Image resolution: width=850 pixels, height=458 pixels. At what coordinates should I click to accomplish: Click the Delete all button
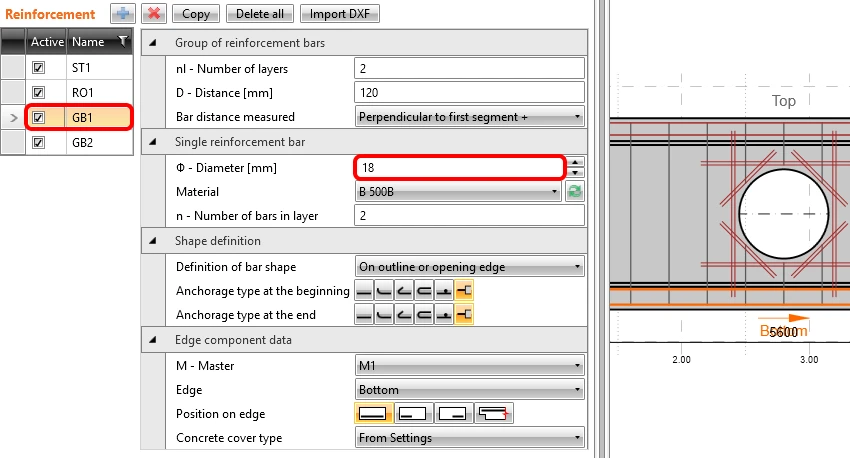click(x=260, y=14)
